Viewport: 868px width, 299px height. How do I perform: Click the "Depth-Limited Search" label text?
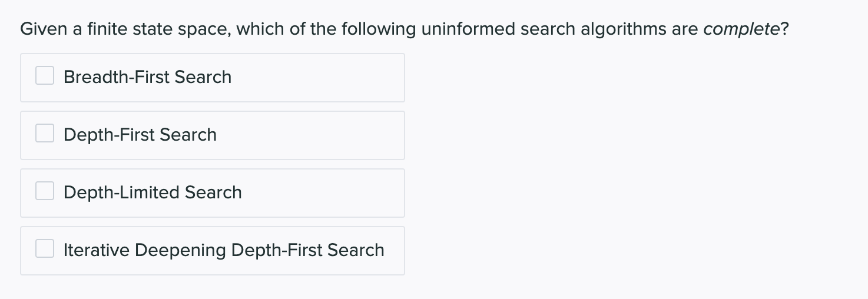click(x=153, y=192)
